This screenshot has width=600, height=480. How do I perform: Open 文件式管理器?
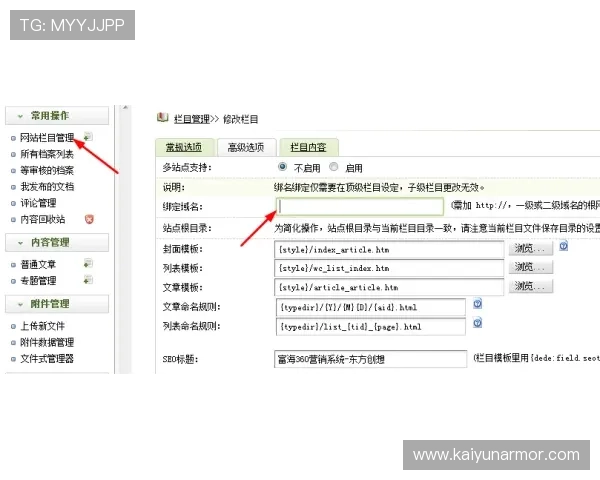coord(47,359)
